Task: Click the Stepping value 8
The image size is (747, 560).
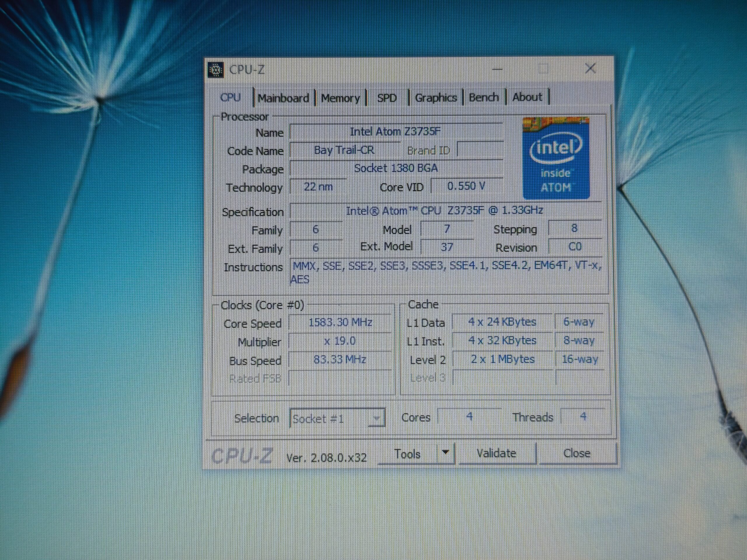Action: [575, 228]
